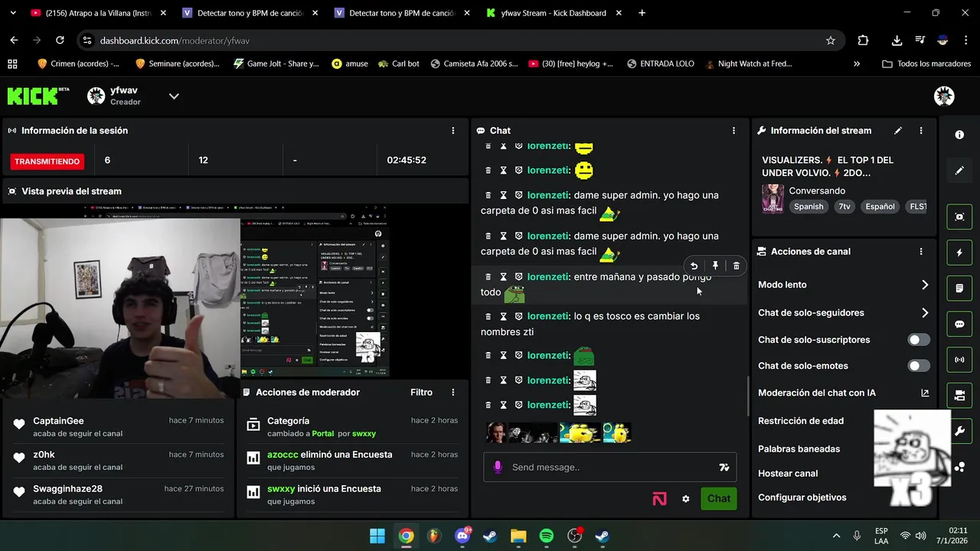
Task: Select the yfwav Stream Kick Dashboard tab
Action: (554, 13)
